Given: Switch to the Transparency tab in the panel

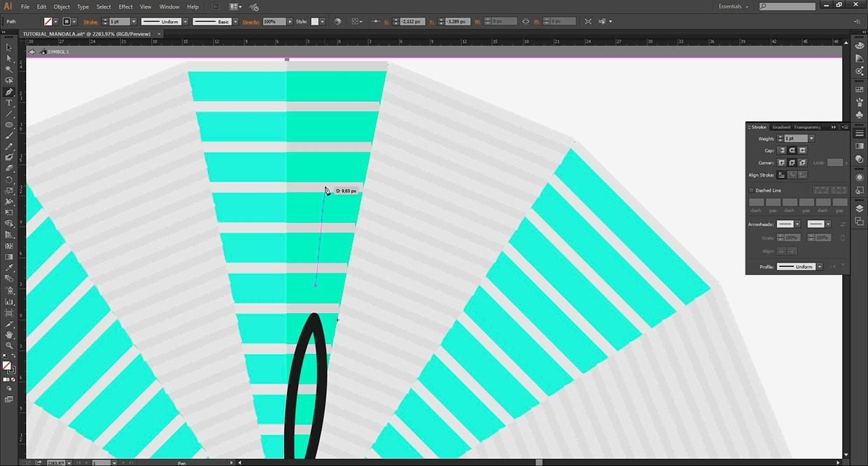Looking at the screenshot, I should [x=806, y=127].
